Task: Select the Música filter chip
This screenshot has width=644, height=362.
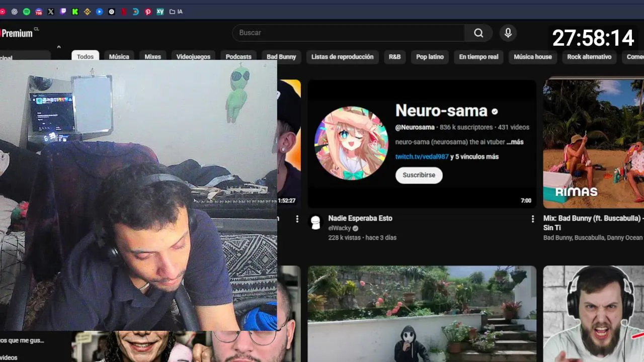Action: (x=119, y=57)
